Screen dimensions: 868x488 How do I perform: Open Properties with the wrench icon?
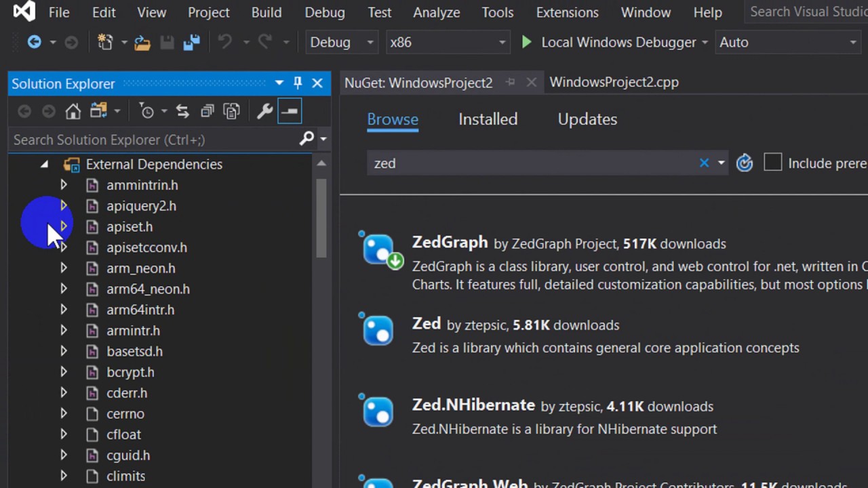coord(264,111)
